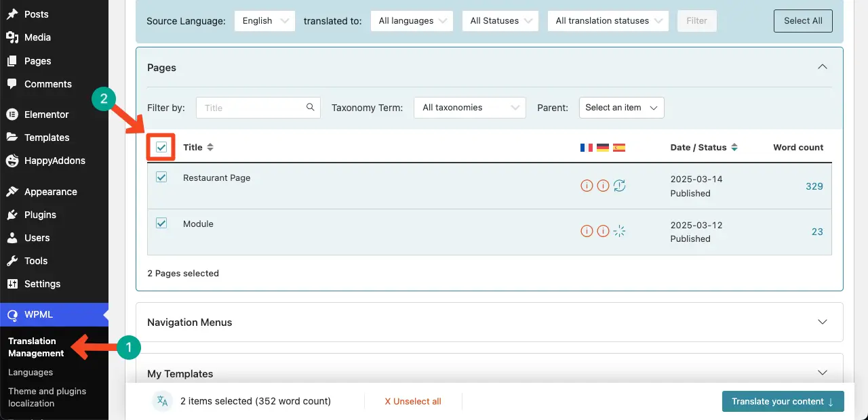
Task: Click Module French translation status icon
Action: pyautogui.click(x=587, y=232)
